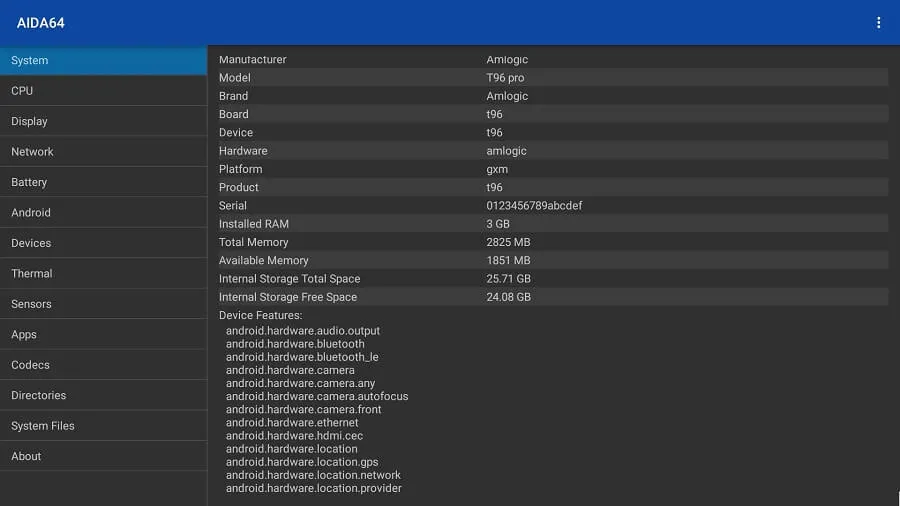The width and height of the screenshot is (900, 506).
Task: Click the Installed RAM row
Action: pyautogui.click(x=552, y=224)
